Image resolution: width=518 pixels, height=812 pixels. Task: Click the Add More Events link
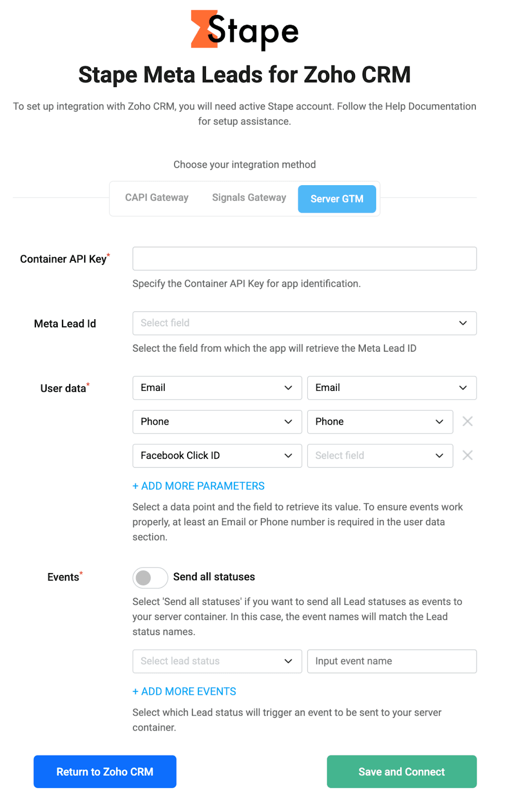[184, 692]
